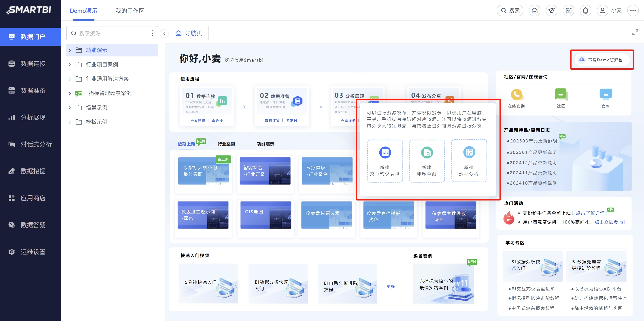644x321 pixels.
Task: Click 去连接 link
Action: pyautogui.click(x=217, y=121)
